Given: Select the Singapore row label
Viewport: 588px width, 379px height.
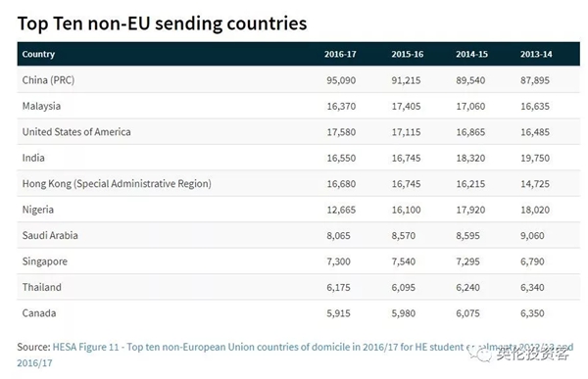Looking at the screenshot, I should 45,261.
